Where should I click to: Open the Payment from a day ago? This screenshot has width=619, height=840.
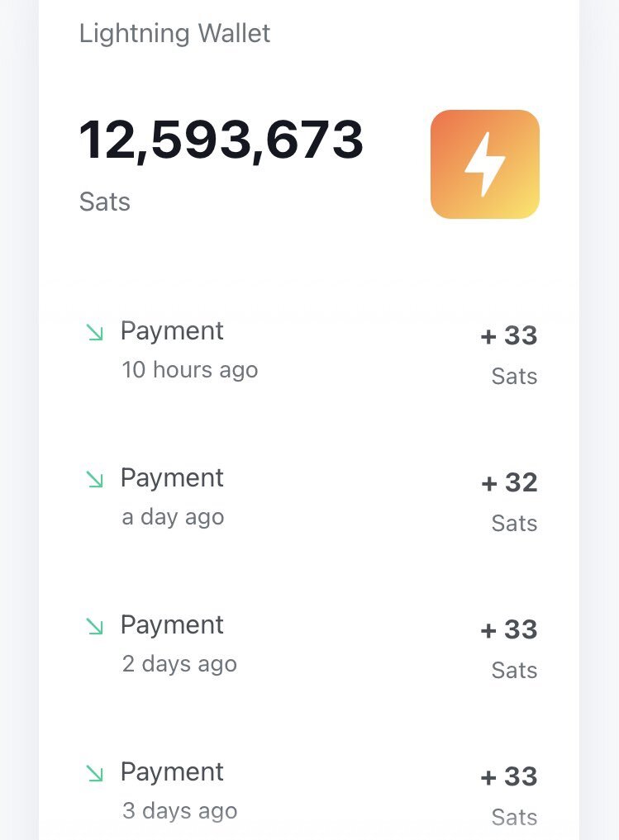point(309,499)
